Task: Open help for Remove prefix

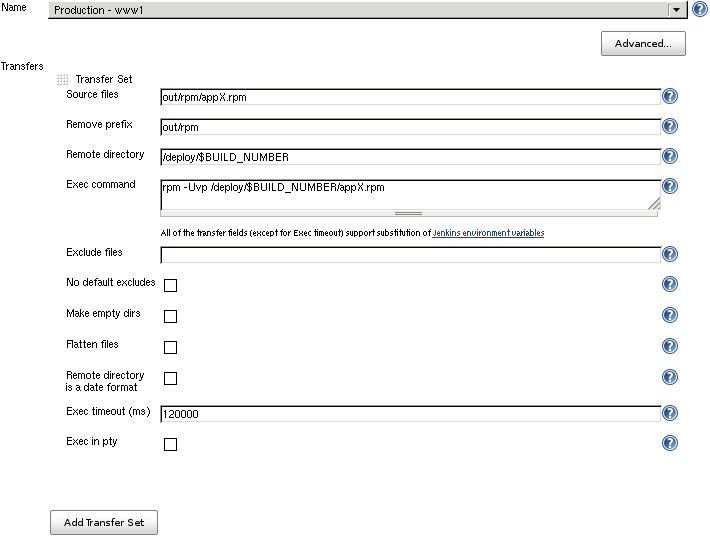Action: point(670,126)
